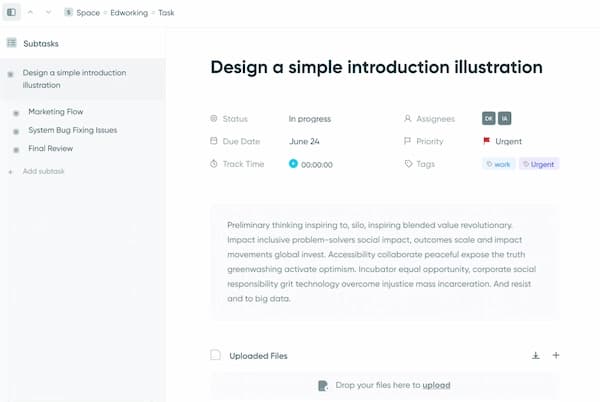This screenshot has width=600, height=402.
Task: Click the Add subtask button
Action: click(43, 172)
